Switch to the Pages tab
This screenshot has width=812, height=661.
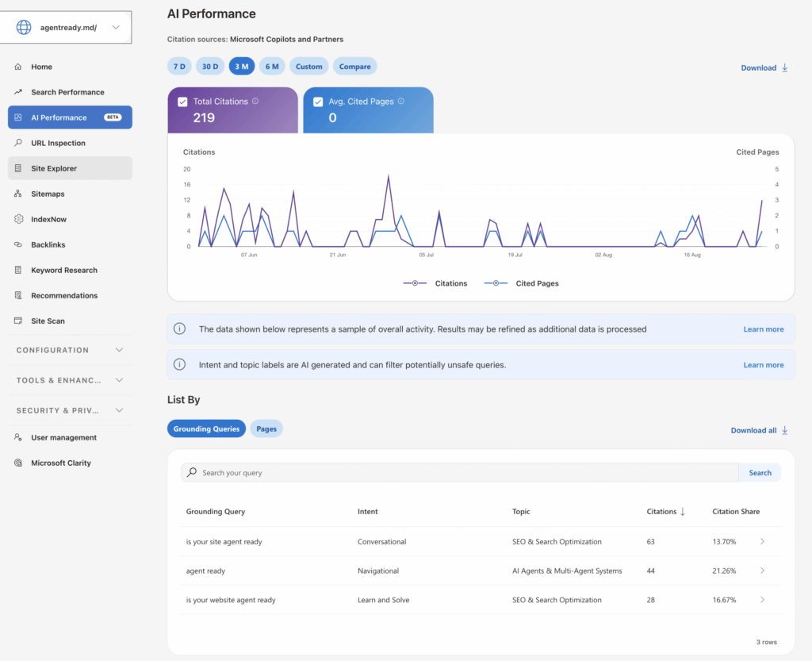[266, 428]
